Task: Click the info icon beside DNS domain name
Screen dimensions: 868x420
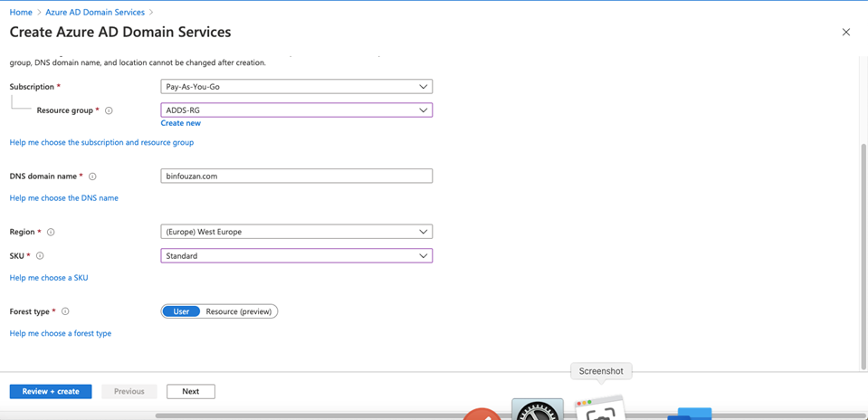Action: pyautogui.click(x=92, y=177)
